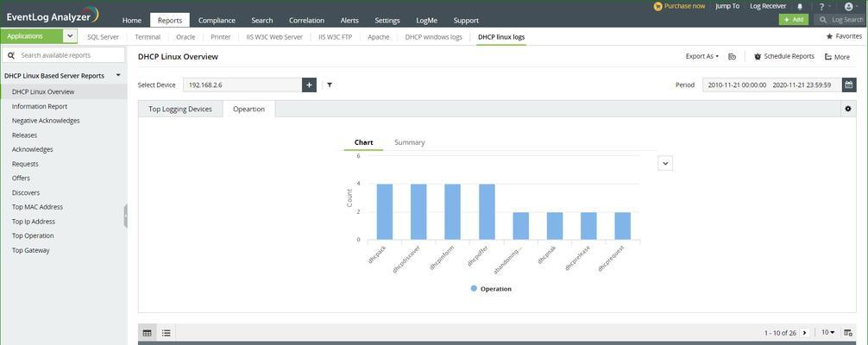Select DHCP Linux Overview report
The width and height of the screenshot is (868, 345).
tap(64, 92)
